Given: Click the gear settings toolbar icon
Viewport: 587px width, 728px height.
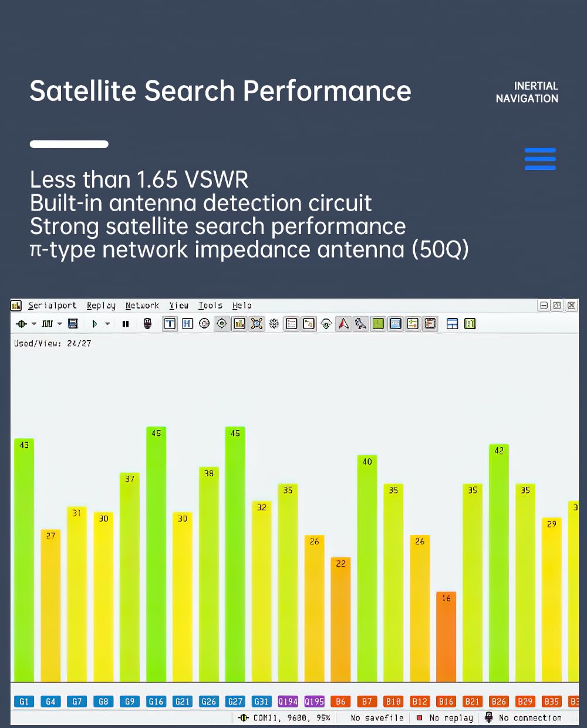Looking at the screenshot, I should click(274, 323).
